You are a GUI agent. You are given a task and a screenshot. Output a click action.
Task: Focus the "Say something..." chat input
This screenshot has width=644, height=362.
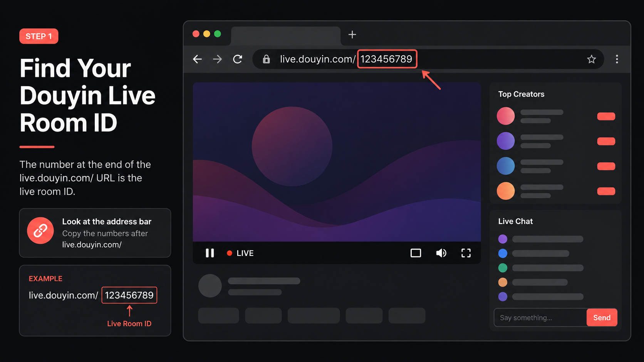(540, 318)
